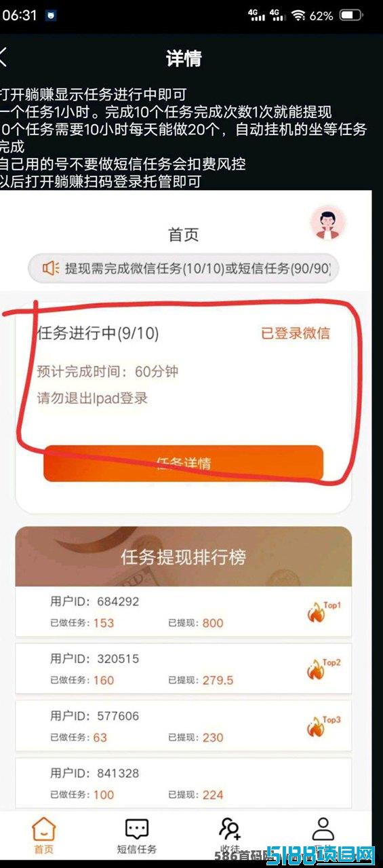Open the invite friends person-plus icon
Screen dimensions: 383x868
(230, 829)
